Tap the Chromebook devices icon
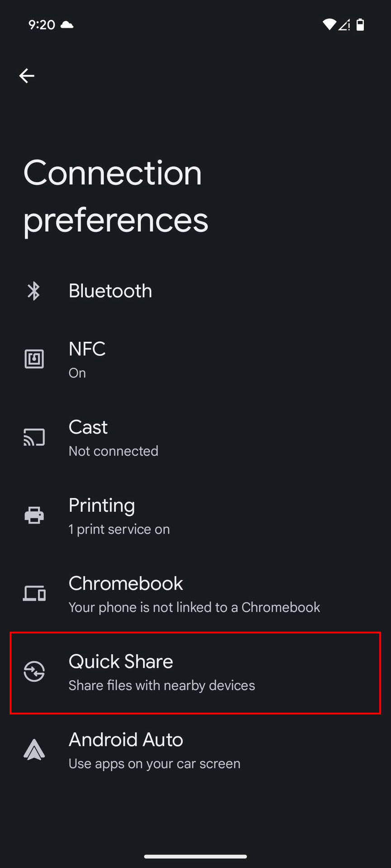The image size is (391, 868). (34, 594)
